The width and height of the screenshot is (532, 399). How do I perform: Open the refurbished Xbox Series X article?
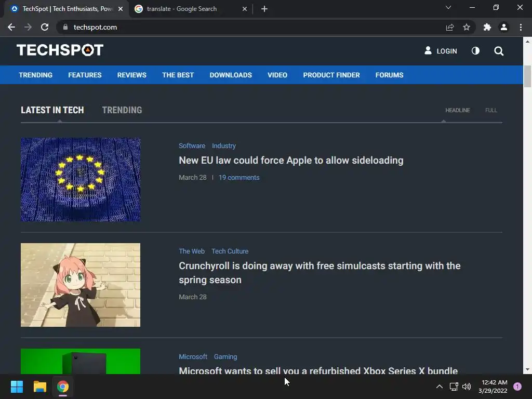318,370
